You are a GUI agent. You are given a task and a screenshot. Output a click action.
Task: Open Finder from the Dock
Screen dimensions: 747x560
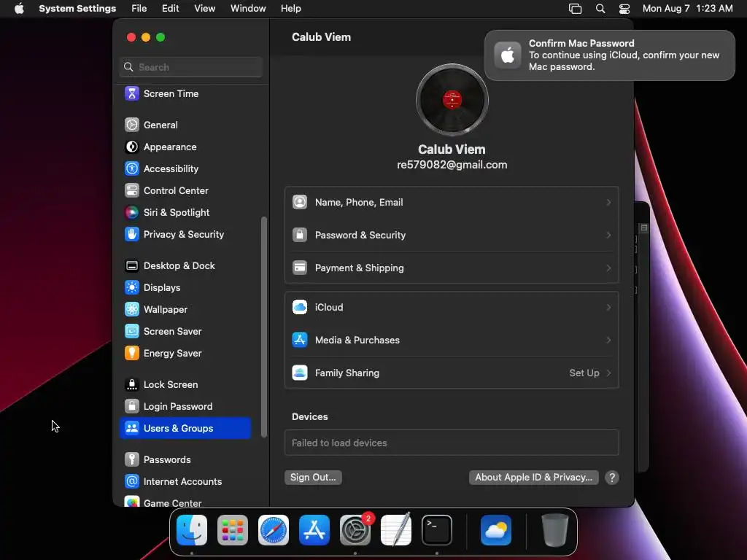[x=192, y=530]
